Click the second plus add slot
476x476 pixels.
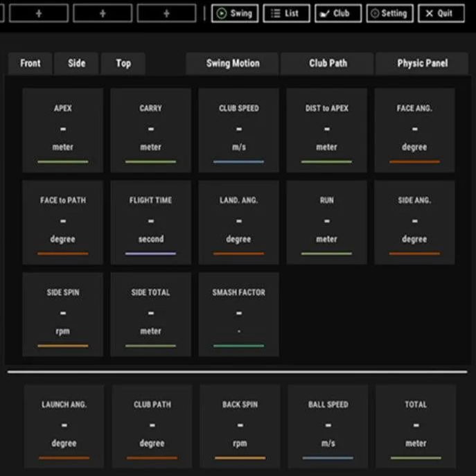point(103,13)
